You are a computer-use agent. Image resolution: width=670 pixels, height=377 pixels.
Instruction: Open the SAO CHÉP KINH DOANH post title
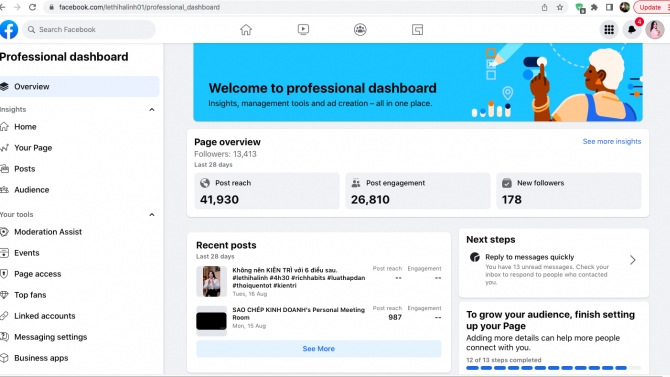[x=298, y=313]
